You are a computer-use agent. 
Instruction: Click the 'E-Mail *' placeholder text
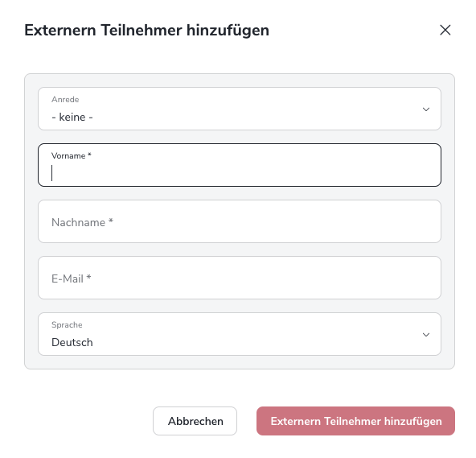pos(72,279)
